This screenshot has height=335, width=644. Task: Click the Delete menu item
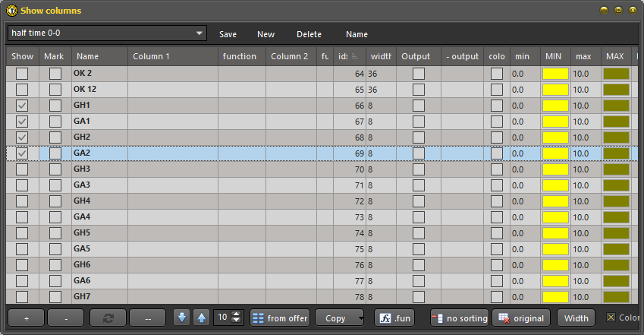point(309,34)
